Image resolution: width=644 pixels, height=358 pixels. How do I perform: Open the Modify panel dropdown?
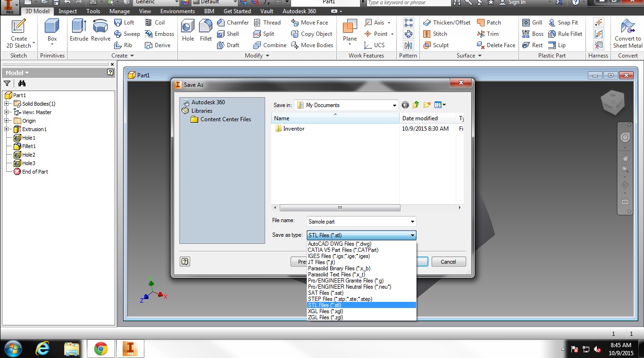click(x=257, y=56)
